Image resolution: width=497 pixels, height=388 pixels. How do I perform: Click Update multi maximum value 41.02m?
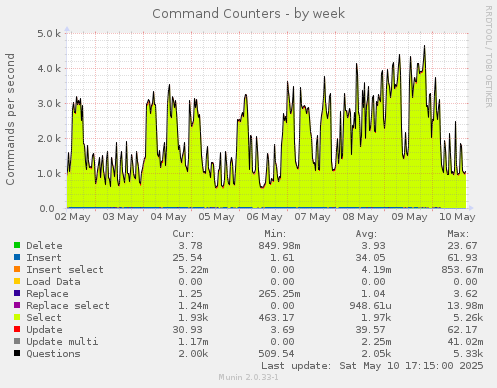pyautogui.click(x=465, y=342)
